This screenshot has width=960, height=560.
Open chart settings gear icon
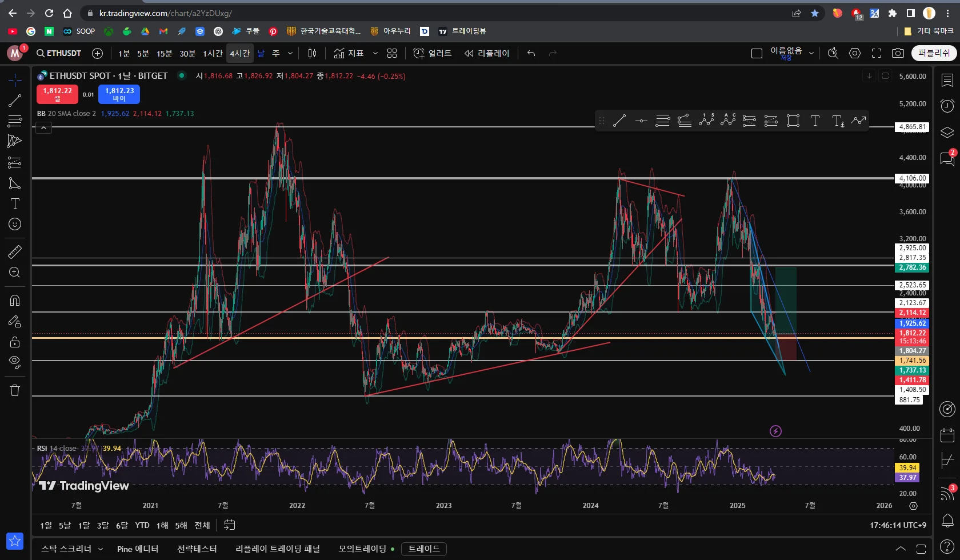pos(855,53)
